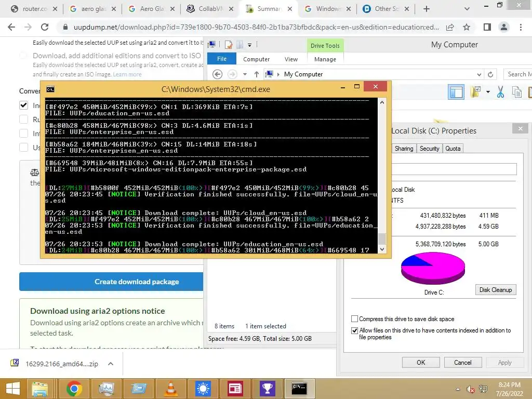
Task: Open the View ribbon tab in Explorer
Action: tap(291, 59)
